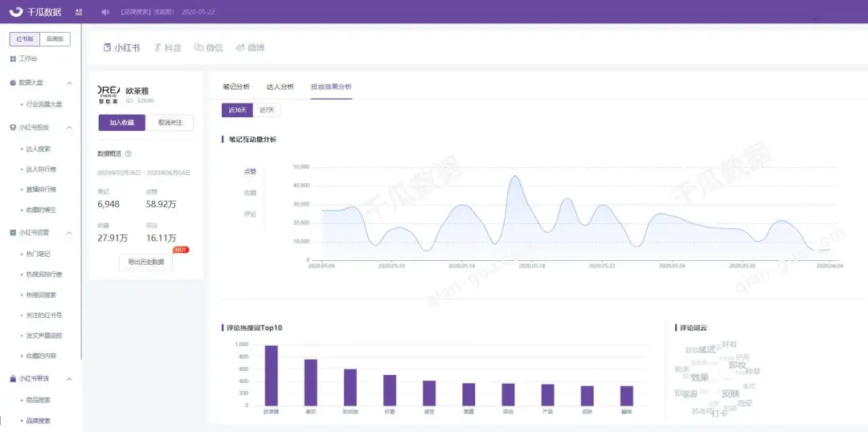Select the 近30天 time range
This screenshot has height=432, width=868.
(237, 110)
